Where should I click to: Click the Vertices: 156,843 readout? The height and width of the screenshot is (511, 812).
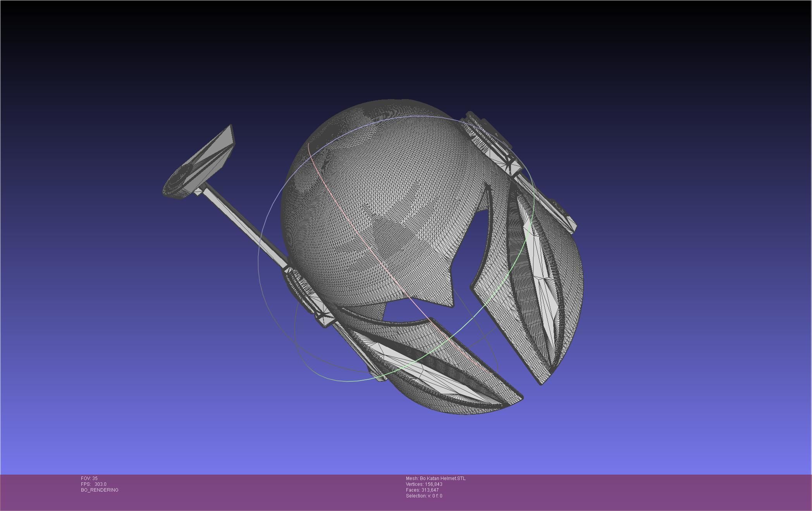pos(424,484)
